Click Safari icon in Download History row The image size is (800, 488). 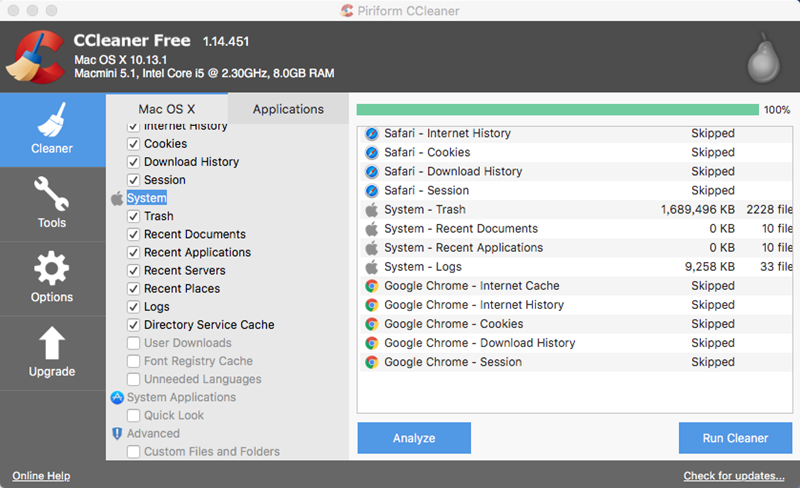tap(371, 172)
